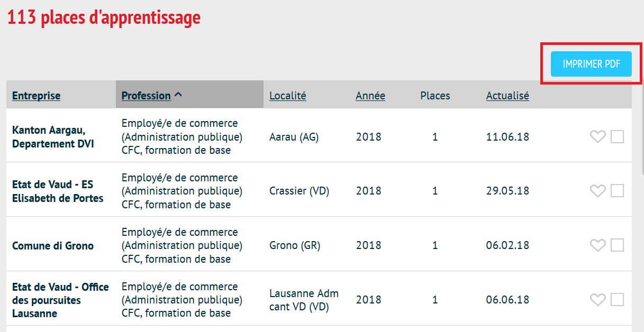Click the IMPRIMER PDF button
The width and height of the screenshot is (644, 332).
coord(591,64)
